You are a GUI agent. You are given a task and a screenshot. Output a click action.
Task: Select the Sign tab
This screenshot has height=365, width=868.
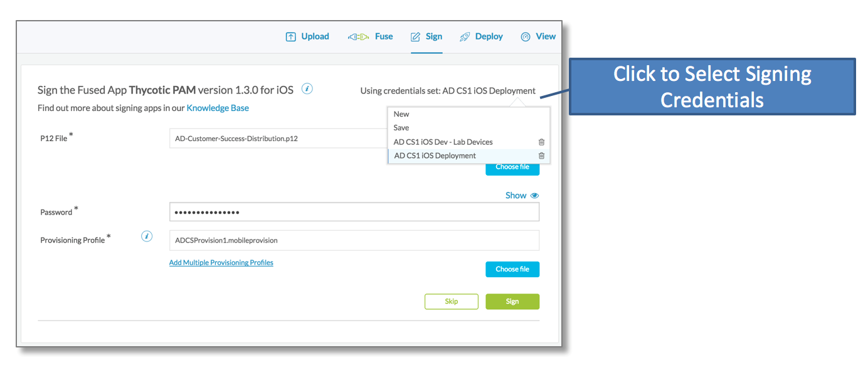click(x=426, y=37)
